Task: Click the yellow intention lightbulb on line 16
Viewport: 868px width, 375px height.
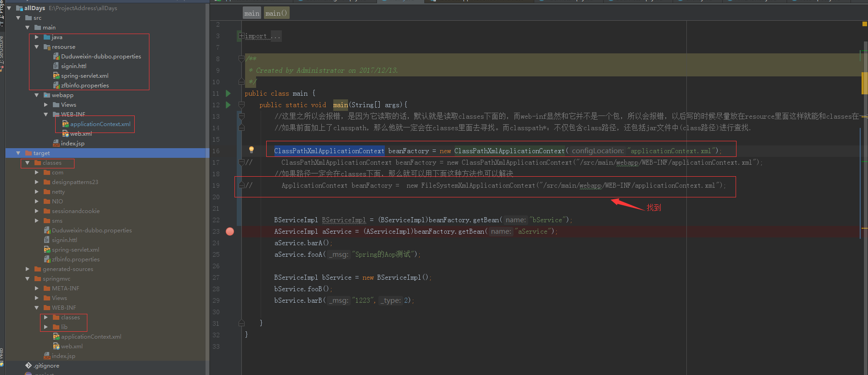Action: (251, 150)
